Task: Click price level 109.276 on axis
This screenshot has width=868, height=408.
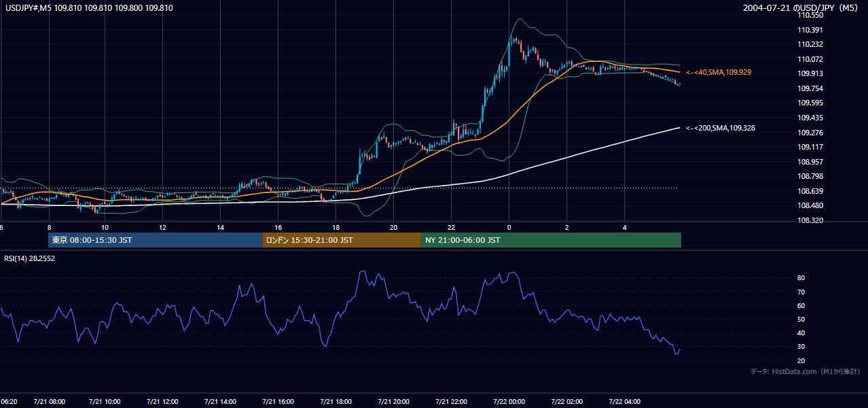Action: click(810, 133)
